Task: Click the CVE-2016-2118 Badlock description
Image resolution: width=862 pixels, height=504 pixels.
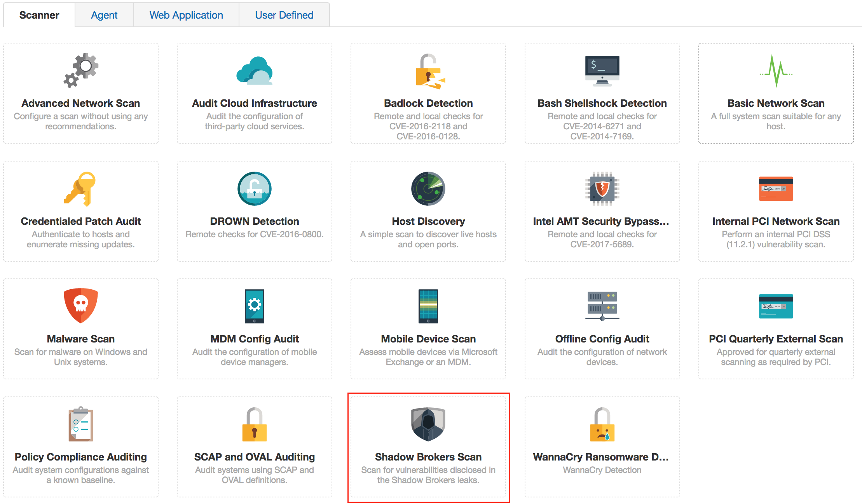Action: (x=428, y=126)
